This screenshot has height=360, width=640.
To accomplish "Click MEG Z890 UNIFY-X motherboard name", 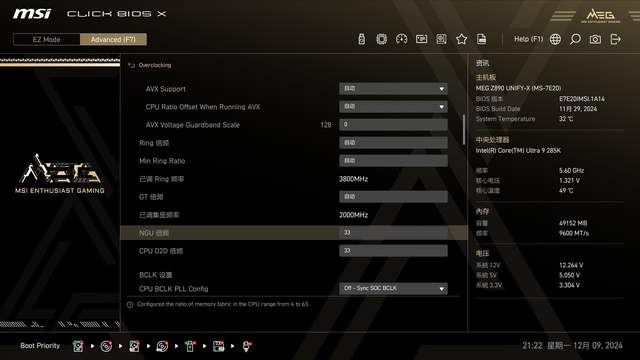I will [x=518, y=88].
